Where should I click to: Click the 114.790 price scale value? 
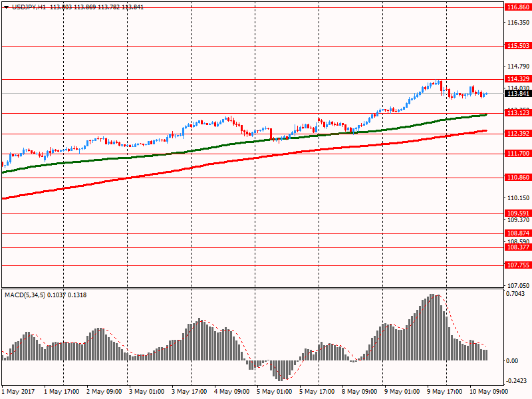(518, 66)
